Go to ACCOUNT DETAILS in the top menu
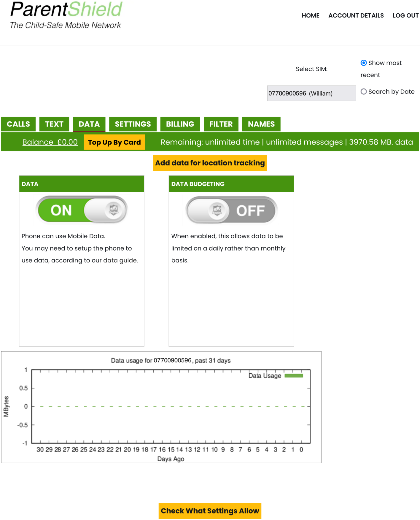Viewport: 420px width, 520px height. (x=356, y=15)
